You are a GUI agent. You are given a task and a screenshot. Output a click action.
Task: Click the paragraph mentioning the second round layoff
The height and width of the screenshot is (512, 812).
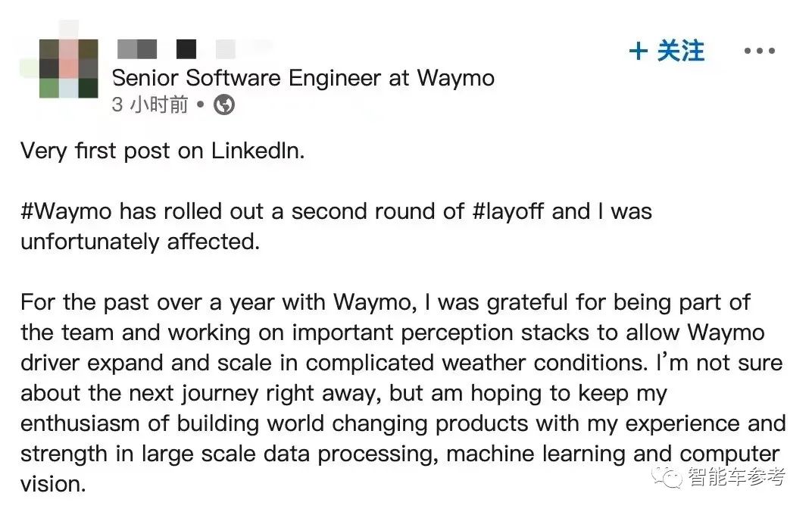pos(333,226)
